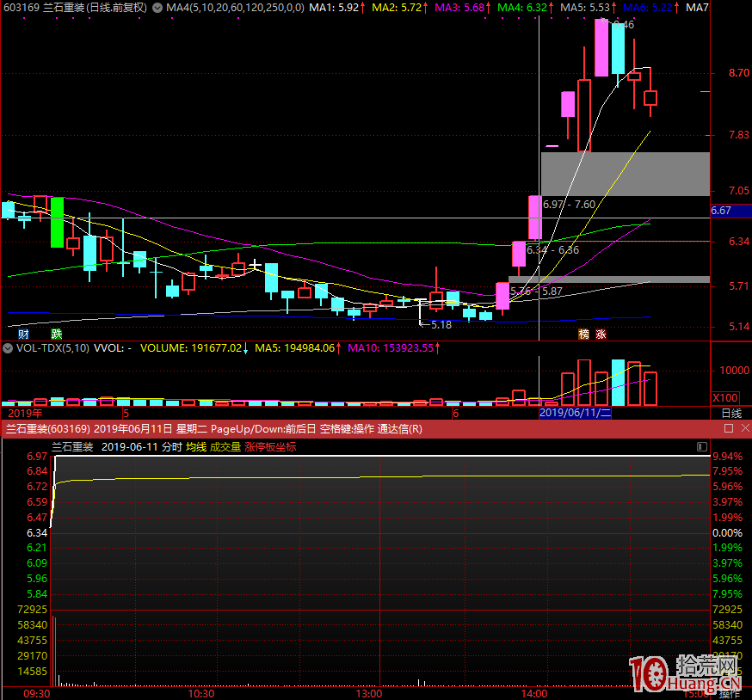Expand the MA4 indicator dropdown arrow
Viewport: 752px width, 700px height.
point(157,8)
